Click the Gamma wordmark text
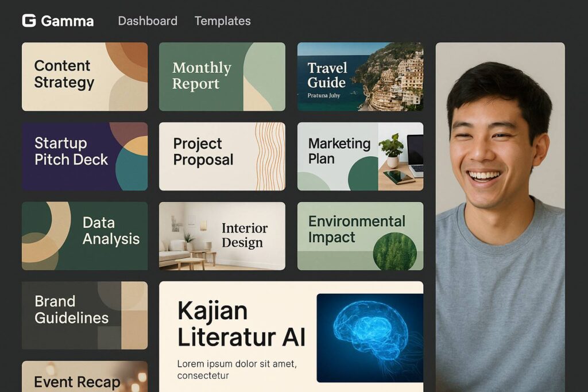 tap(68, 21)
